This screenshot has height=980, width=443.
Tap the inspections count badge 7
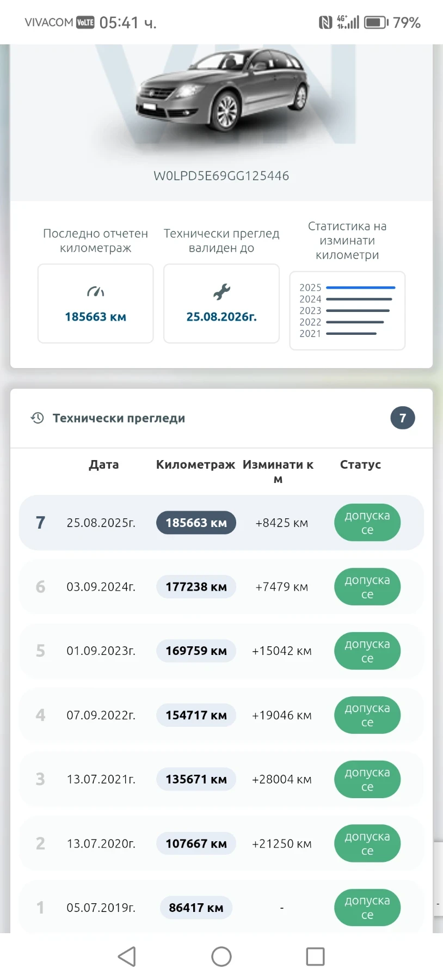tap(403, 418)
